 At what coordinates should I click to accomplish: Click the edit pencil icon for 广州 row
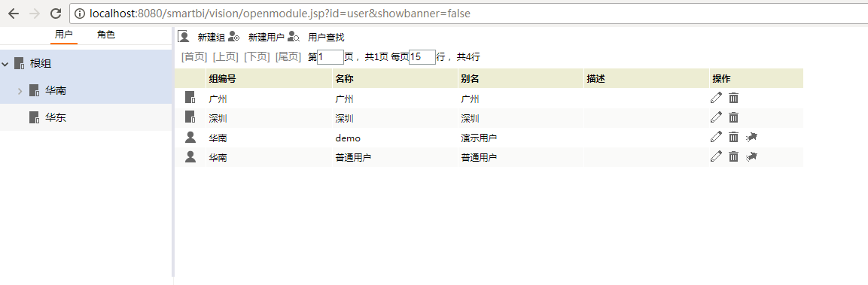coord(716,98)
